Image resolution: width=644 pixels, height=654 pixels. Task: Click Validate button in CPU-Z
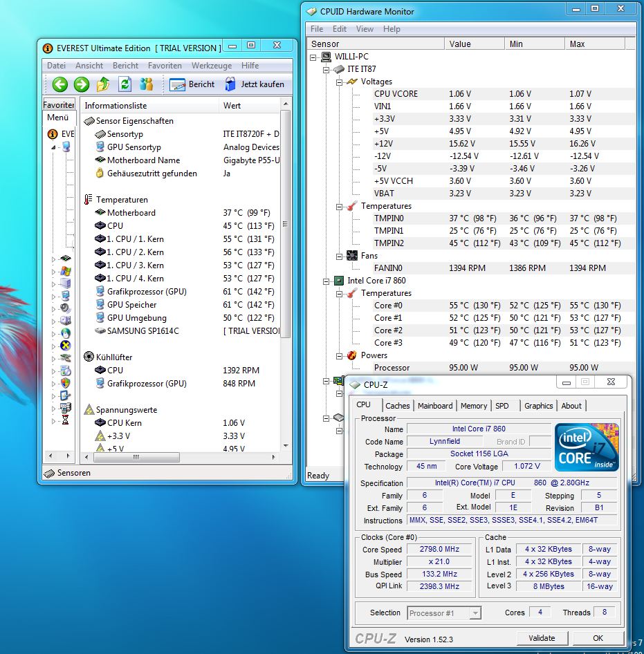[542, 638]
